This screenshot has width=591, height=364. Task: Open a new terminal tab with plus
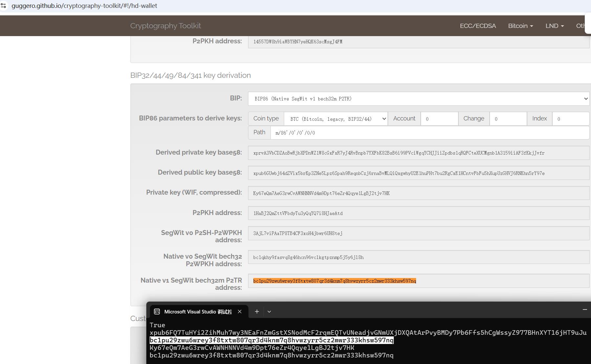point(257,311)
